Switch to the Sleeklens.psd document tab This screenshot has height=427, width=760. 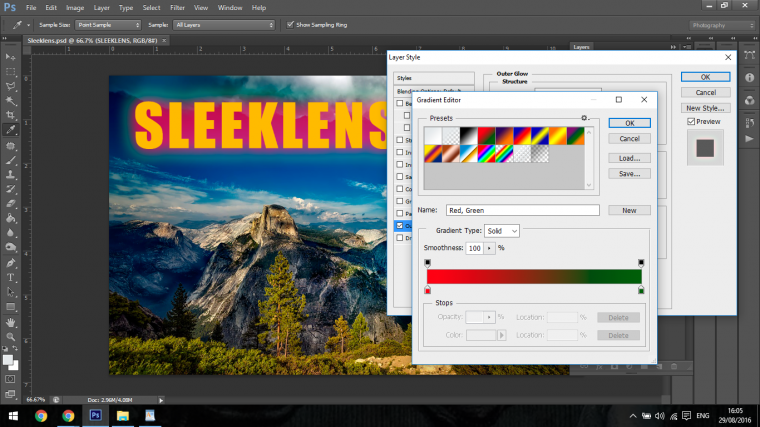tap(93, 41)
